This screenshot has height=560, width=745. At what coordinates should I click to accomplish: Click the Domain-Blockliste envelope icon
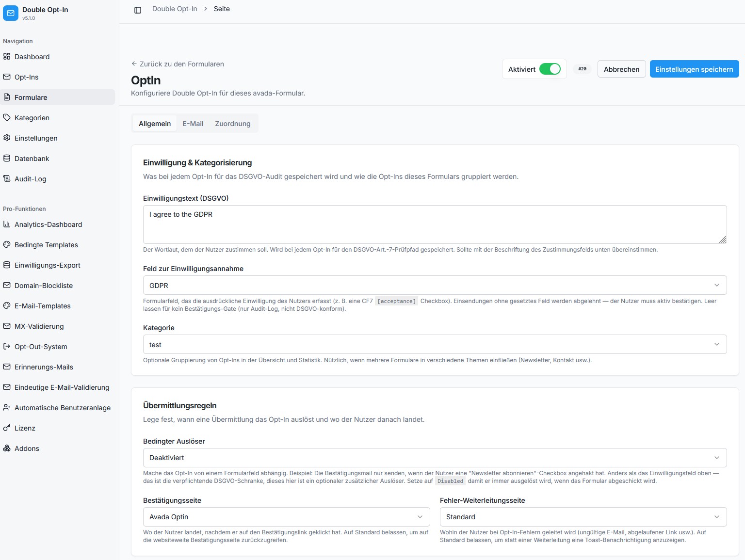click(x=7, y=285)
